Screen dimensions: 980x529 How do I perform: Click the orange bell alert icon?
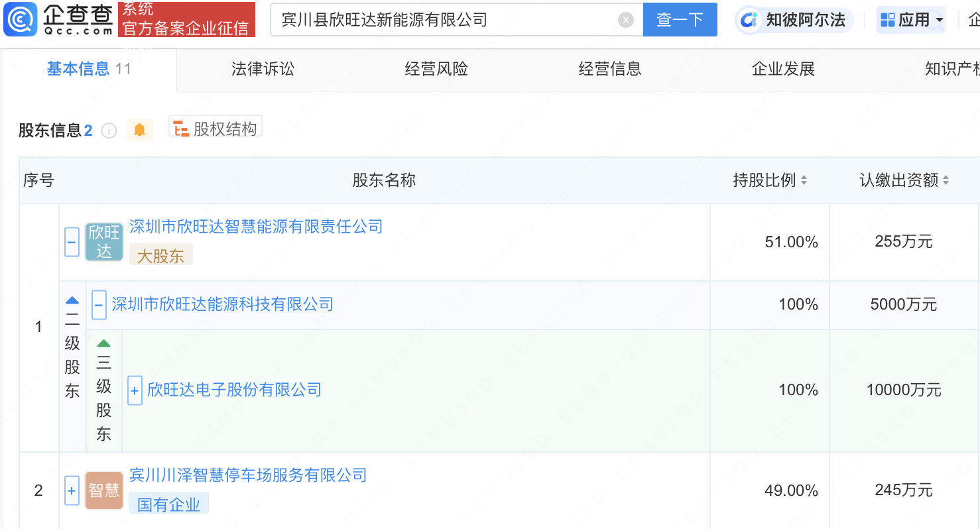tap(140, 130)
